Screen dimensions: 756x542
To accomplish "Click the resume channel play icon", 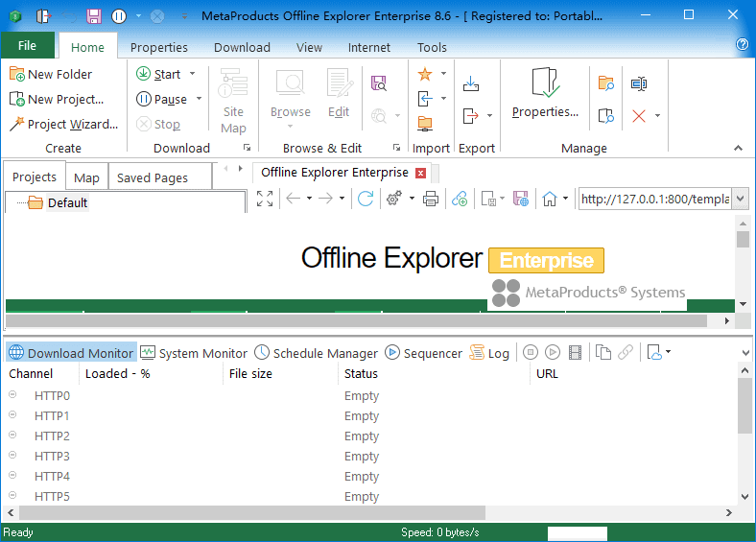I will coord(553,352).
